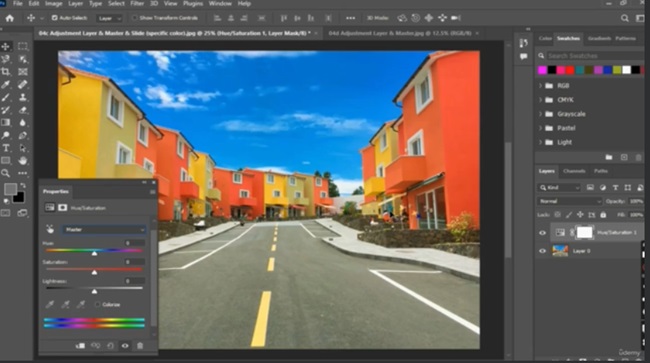The image size is (650, 363).
Task: Select the Gradient tool
Action: click(6, 123)
